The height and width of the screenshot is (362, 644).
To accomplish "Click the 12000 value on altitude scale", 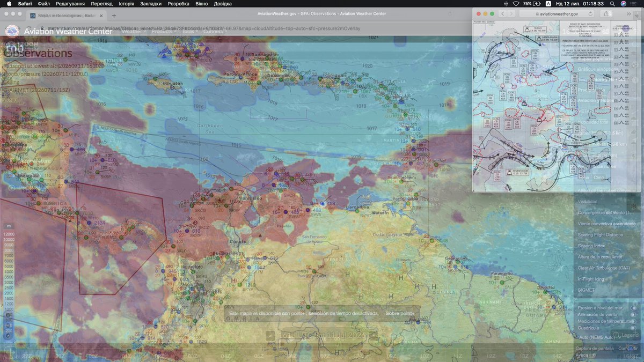I will click(x=9, y=234).
